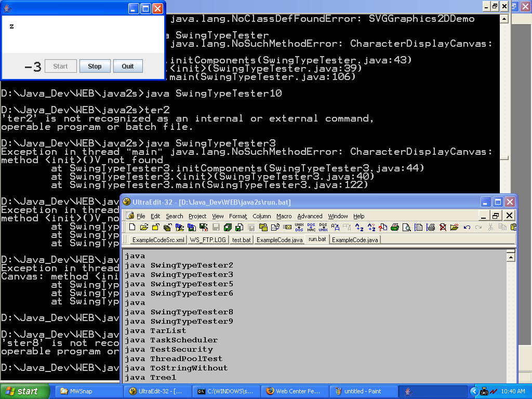Click the Open file folder icon

click(x=143, y=227)
